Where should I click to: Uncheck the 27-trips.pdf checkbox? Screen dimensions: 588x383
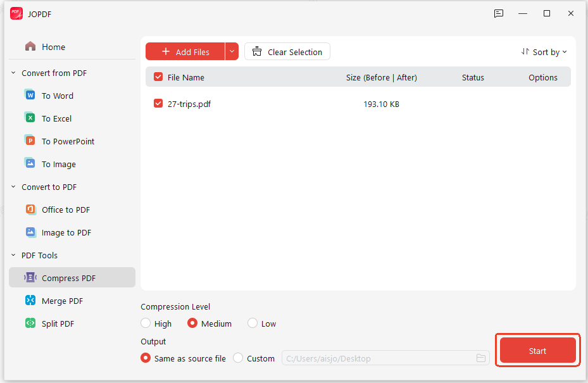pos(158,104)
